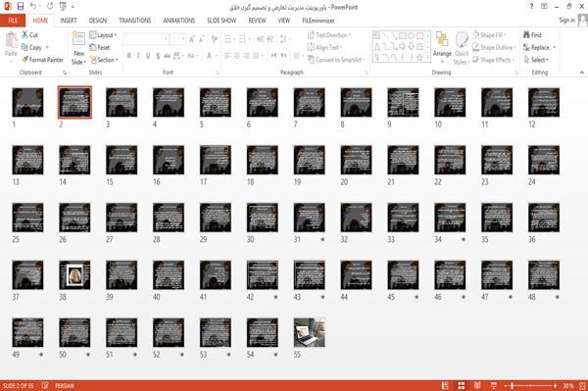Image resolution: width=588 pixels, height=391 pixels.
Task: Collapse the ribbon with the chevron
Action: tap(581, 72)
